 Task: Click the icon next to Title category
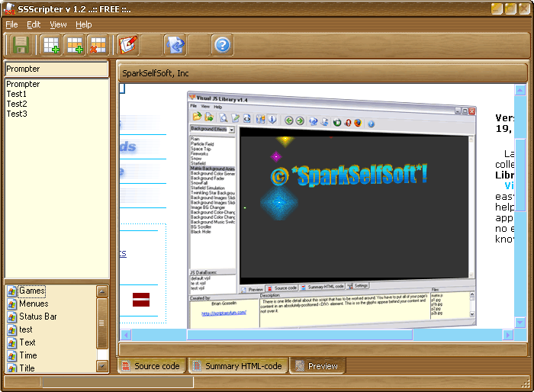12,368
